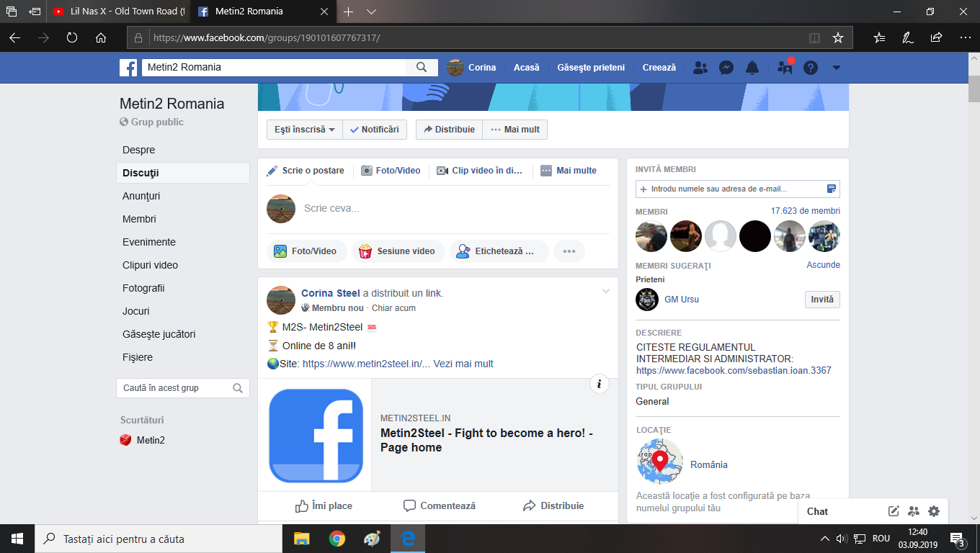Open File Explorer from taskbar
Screen dimensions: 980x553
pos(301,539)
